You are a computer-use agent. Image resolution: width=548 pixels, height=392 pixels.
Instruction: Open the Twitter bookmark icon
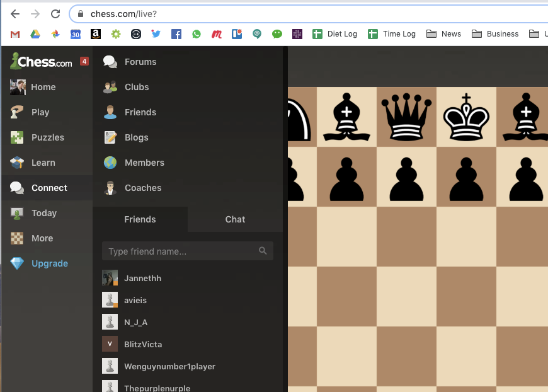click(x=156, y=34)
